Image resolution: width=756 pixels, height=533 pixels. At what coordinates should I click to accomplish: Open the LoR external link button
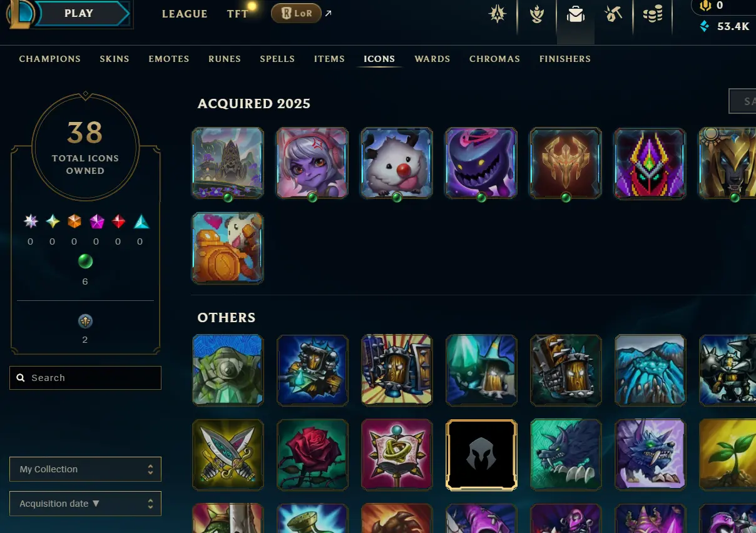tap(296, 13)
